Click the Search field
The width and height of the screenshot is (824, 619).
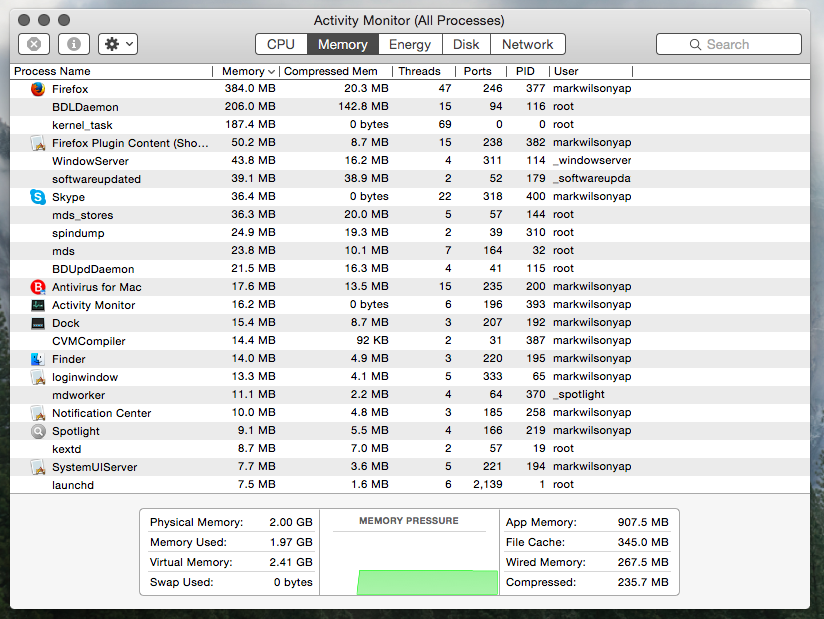[729, 44]
